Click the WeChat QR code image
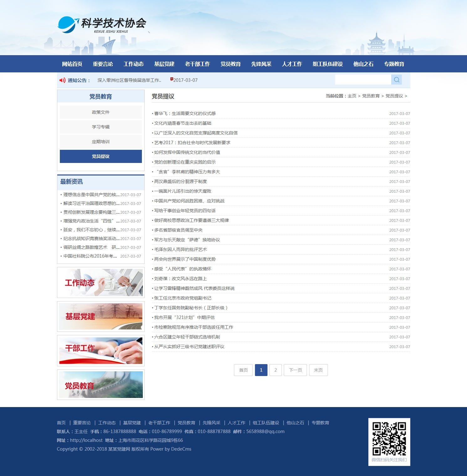The width and height of the screenshot is (467, 476). [389, 438]
